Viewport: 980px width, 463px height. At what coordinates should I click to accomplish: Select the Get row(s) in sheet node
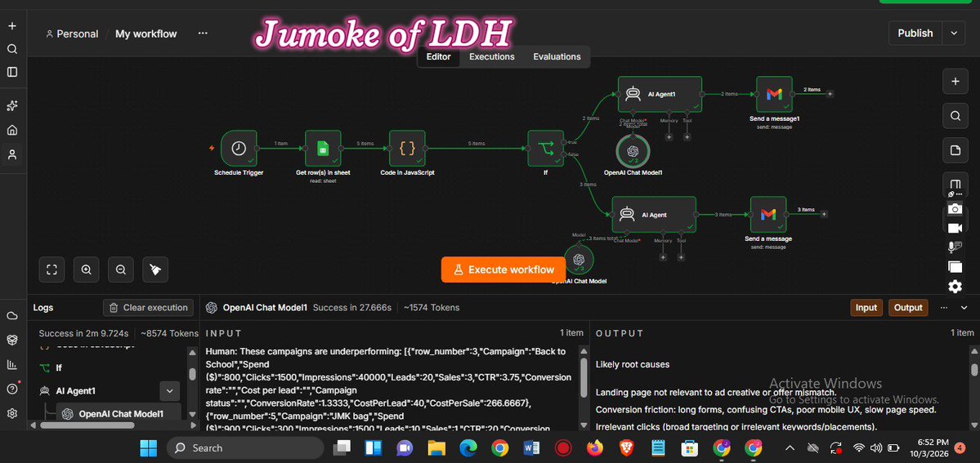point(323,148)
